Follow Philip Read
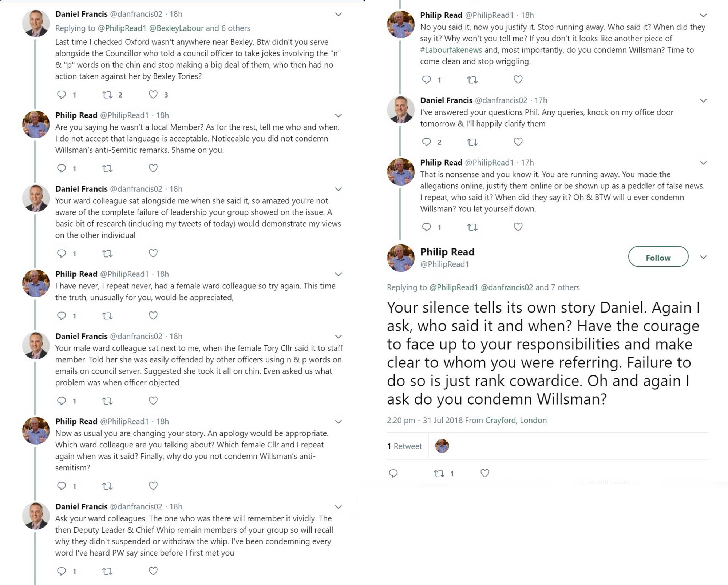The image size is (728, 585). tap(658, 257)
